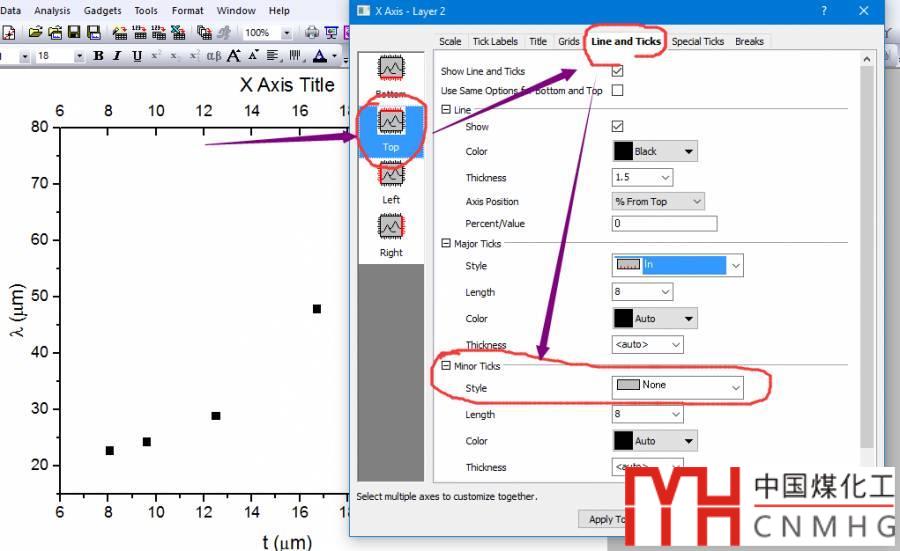The height and width of the screenshot is (551, 900).
Task: Open a project with the Open folder icon
Action: pyautogui.click(x=36, y=33)
